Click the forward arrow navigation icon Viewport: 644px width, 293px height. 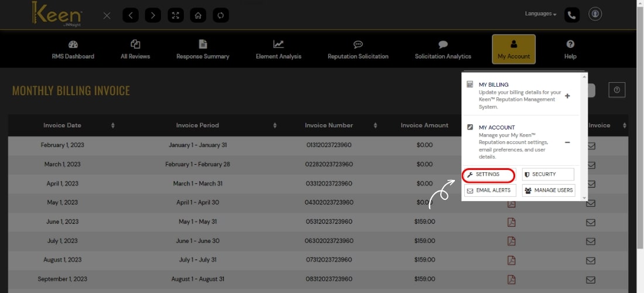click(153, 15)
